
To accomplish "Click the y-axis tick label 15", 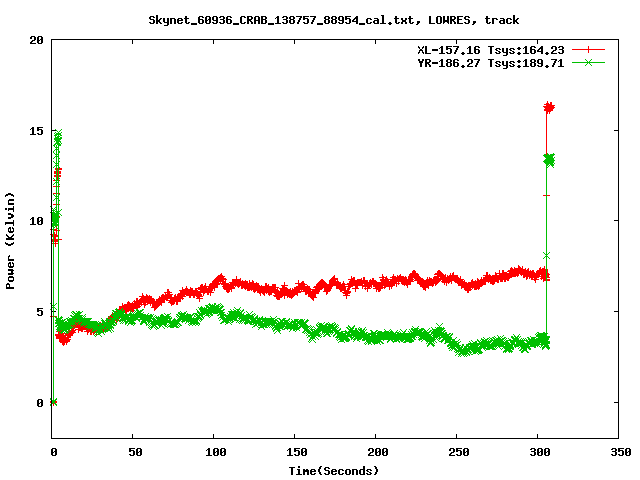I will [37, 131].
